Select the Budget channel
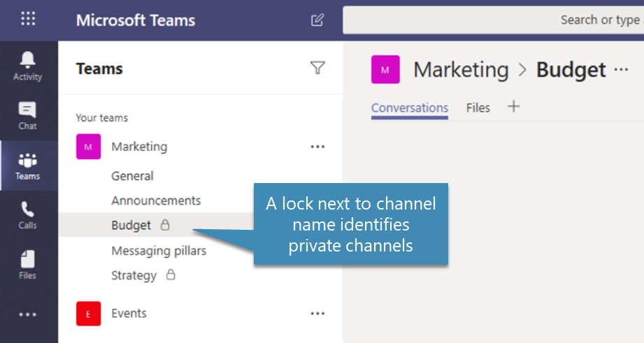Screen dimensions: 644x343 tap(131, 225)
